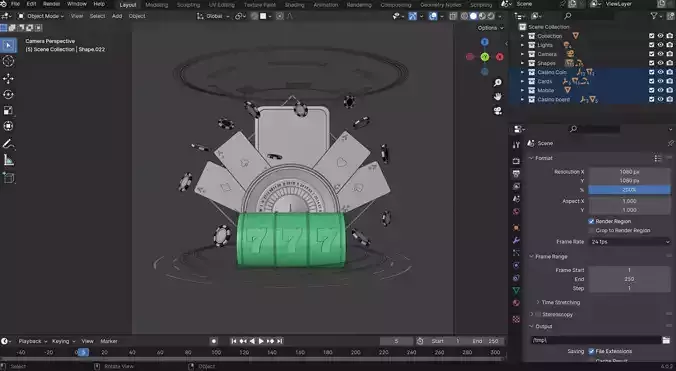
Task: Click the zoom view magnifier icon
Action: (498, 82)
